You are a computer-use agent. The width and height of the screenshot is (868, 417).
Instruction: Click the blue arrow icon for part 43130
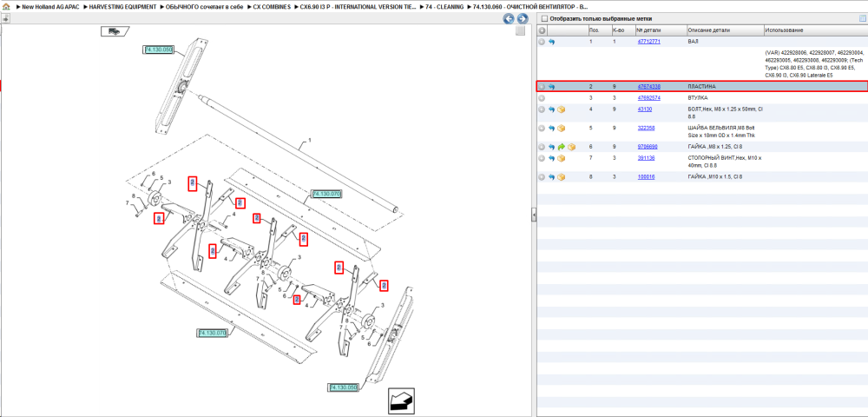coord(551,109)
